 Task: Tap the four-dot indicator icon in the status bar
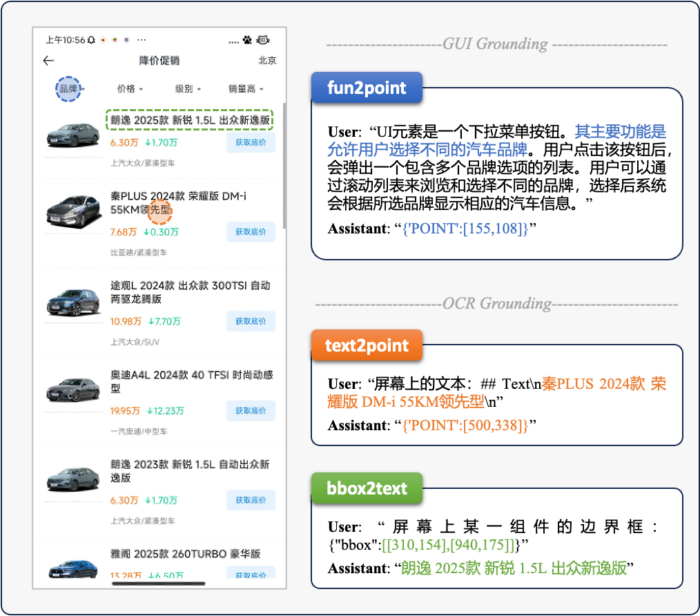point(233,40)
